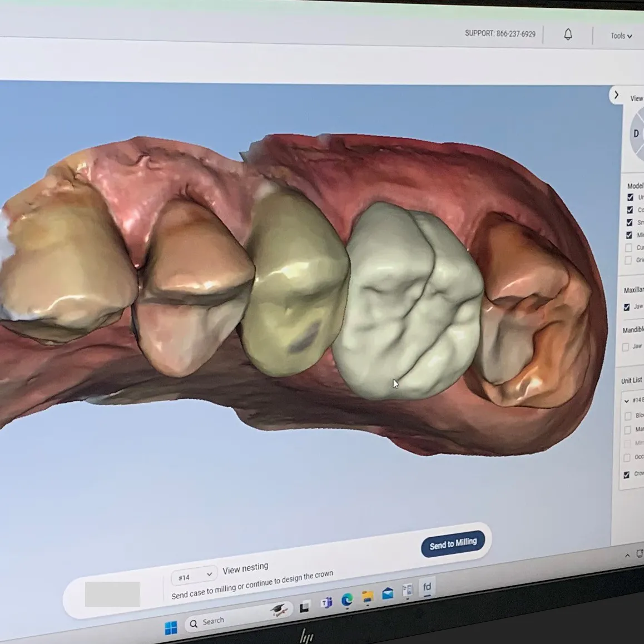Click the Task View taskbar icon
644x644 pixels.
[x=304, y=607]
